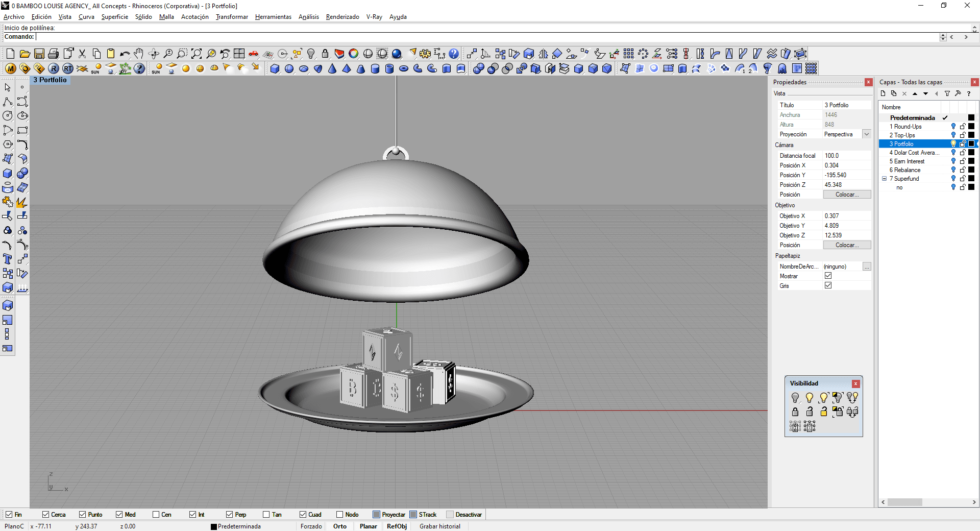The height and width of the screenshot is (531, 980).
Task: Select the Polyline tool in left sidebar
Action: pos(8,102)
